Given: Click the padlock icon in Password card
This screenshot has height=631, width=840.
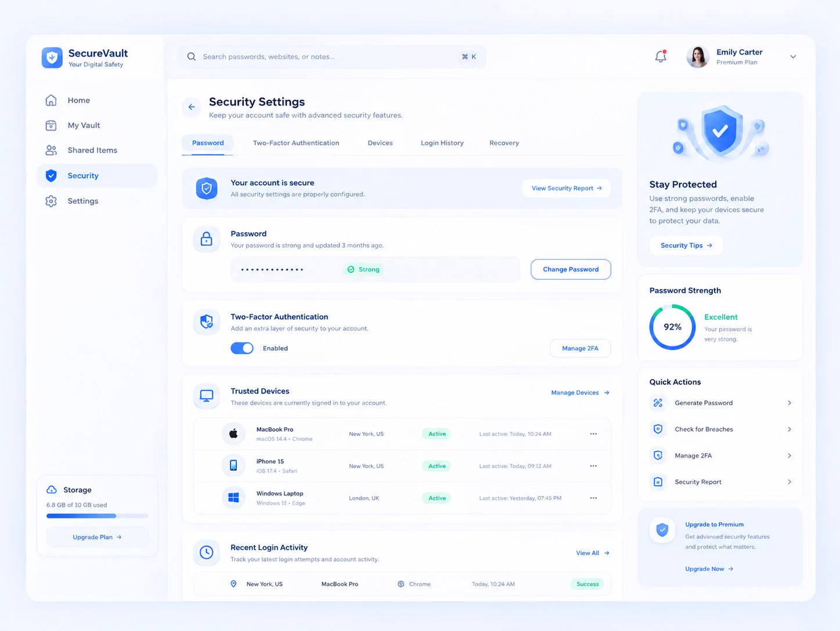Looking at the screenshot, I should pos(206,239).
